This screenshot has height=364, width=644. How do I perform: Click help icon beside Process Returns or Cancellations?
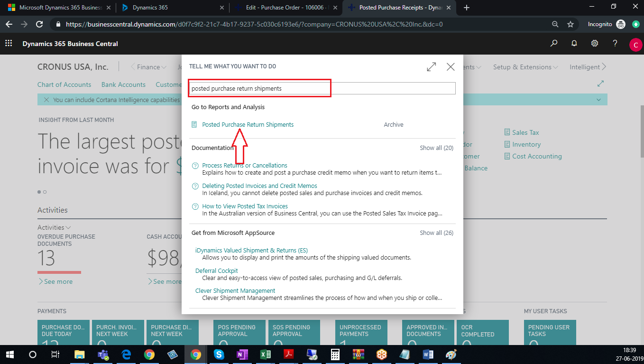point(195,166)
